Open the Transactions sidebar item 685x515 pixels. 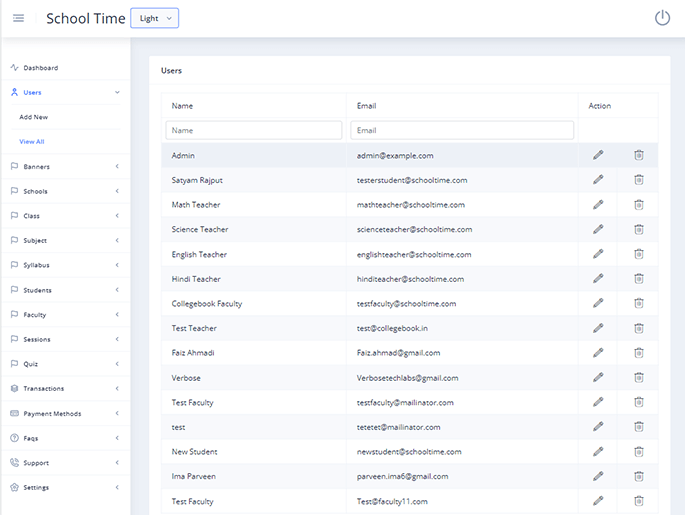66,388
